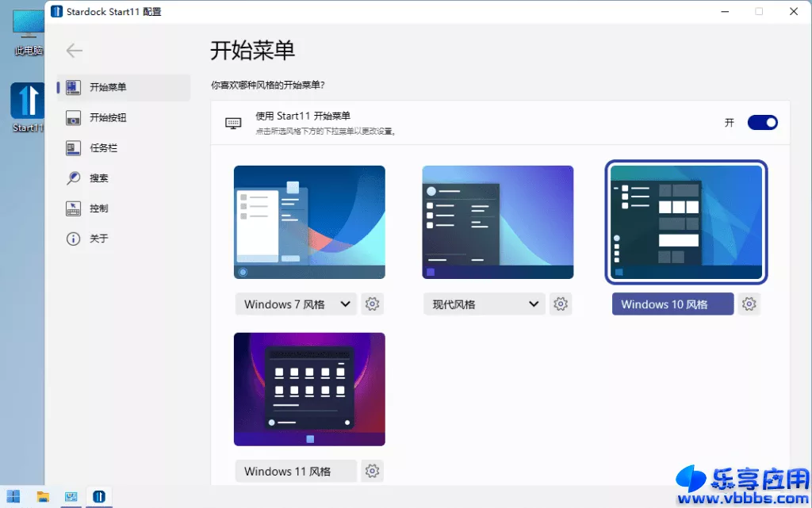Turn off the Start11 开始菜单 switch

coord(762,122)
